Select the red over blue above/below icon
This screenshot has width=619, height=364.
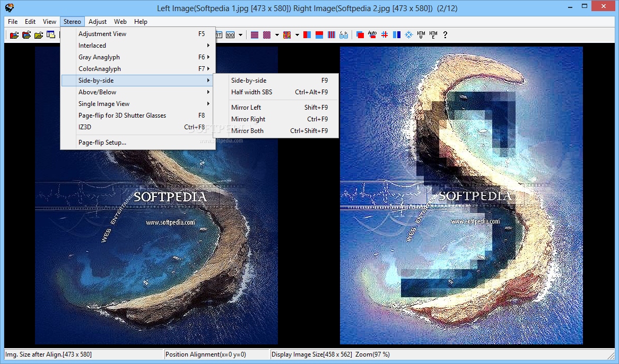click(x=319, y=34)
